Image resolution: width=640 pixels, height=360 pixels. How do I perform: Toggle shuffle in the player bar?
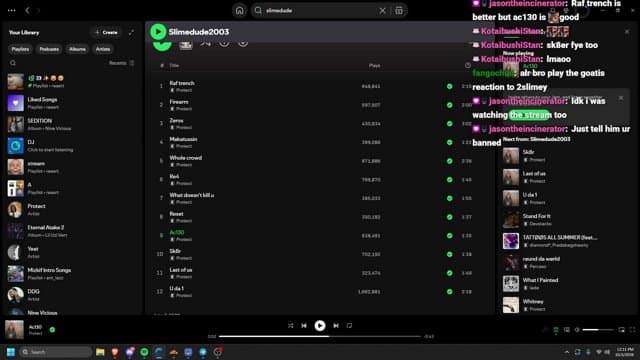click(290, 326)
